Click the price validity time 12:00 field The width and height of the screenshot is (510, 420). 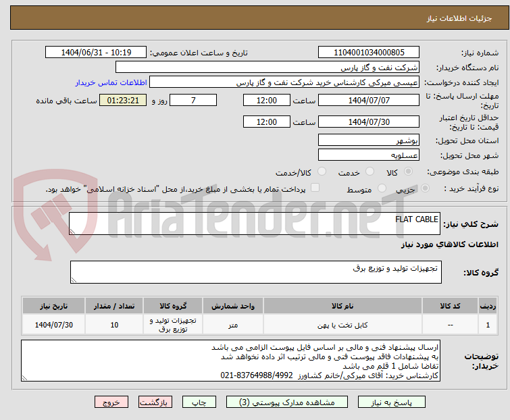266,122
